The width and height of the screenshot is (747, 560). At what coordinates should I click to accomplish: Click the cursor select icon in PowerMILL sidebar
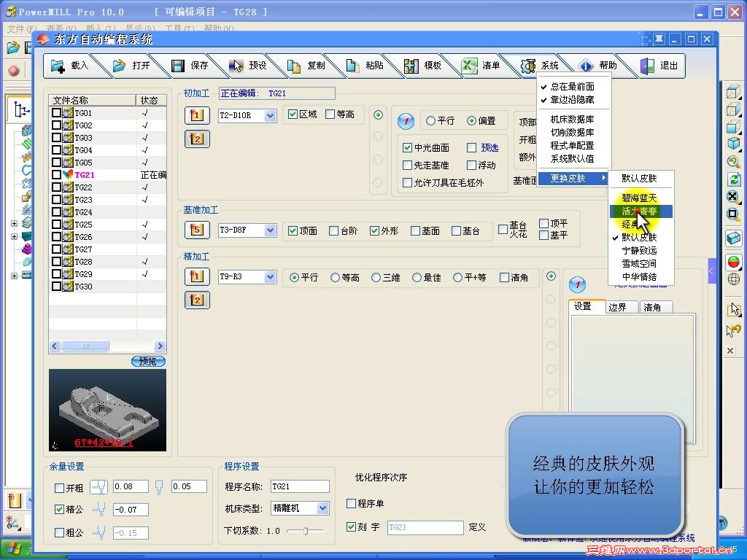[x=734, y=310]
